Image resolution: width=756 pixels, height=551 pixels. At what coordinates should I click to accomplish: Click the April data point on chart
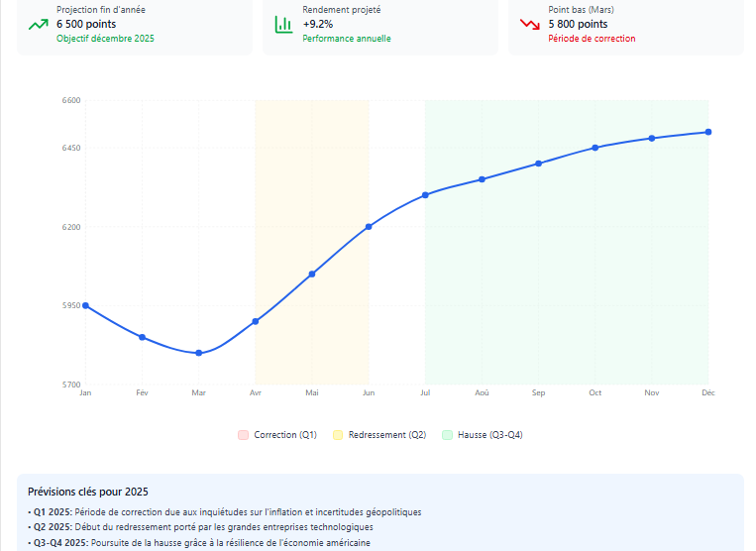[x=256, y=321]
